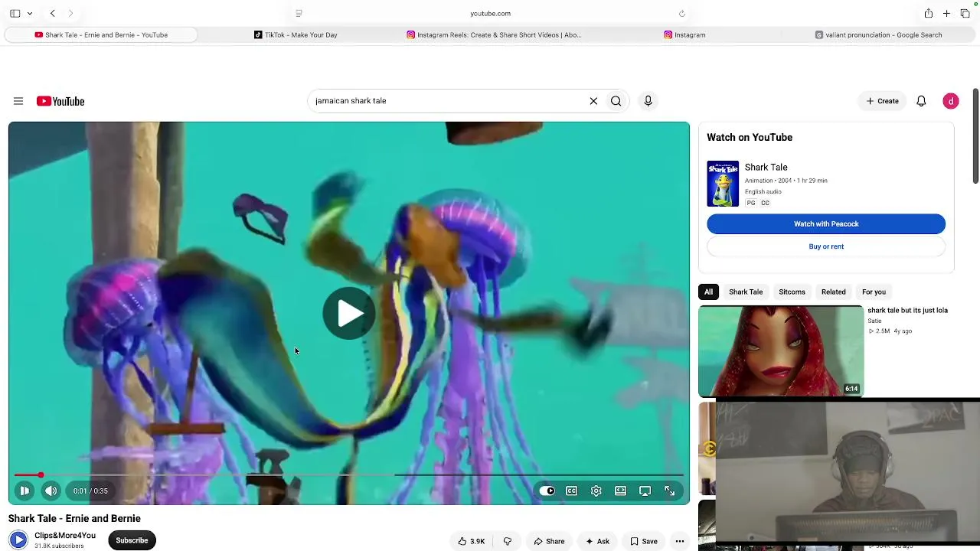This screenshot has height=551, width=980.
Task: Save the video to a playlist
Action: tap(643, 541)
